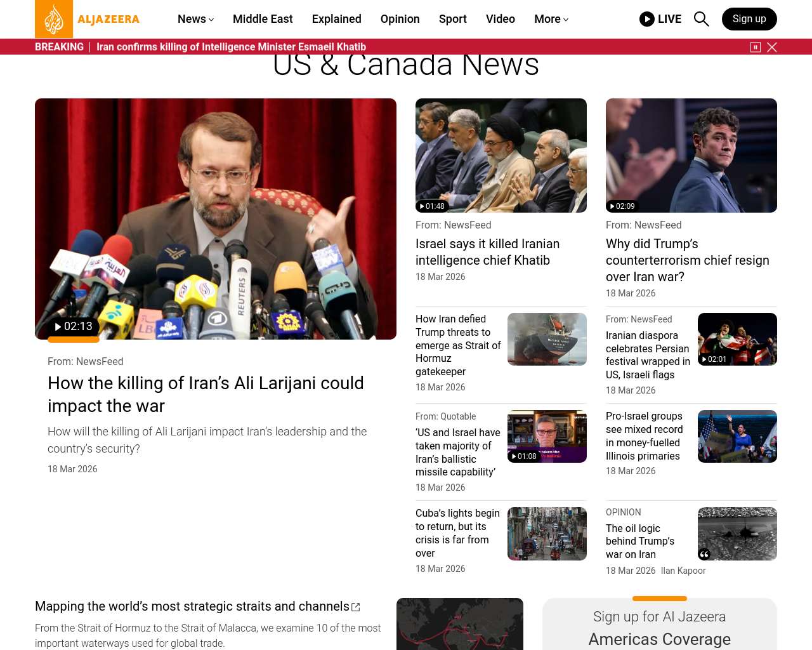The image size is (812, 650).
Task: Open the Cuba's lights article thumbnail
Action: tap(547, 534)
